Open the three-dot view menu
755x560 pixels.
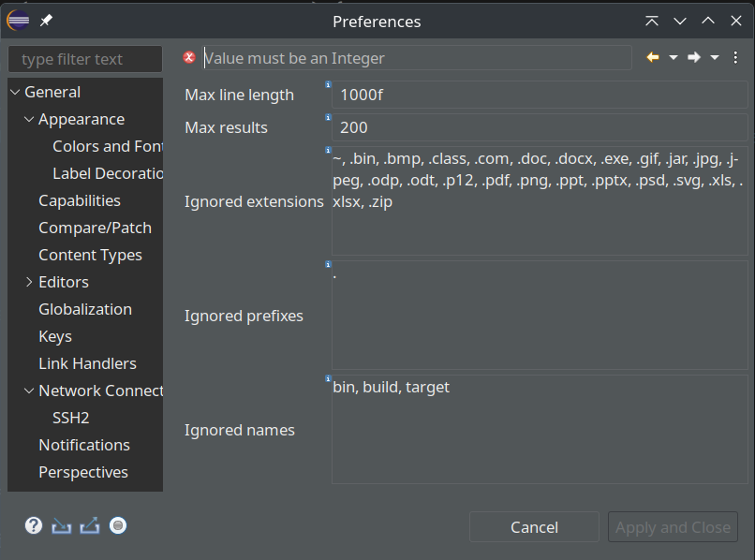click(x=735, y=57)
